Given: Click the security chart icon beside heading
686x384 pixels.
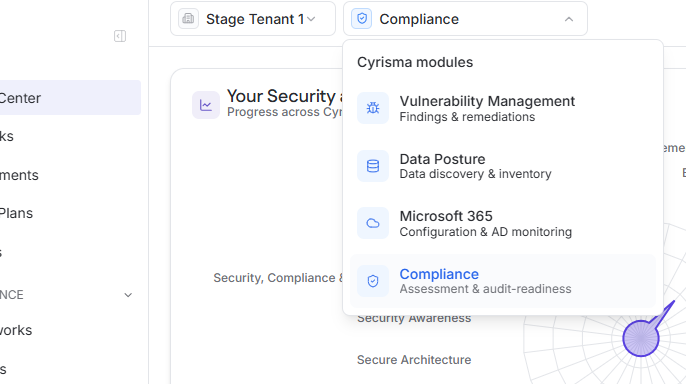Looking at the screenshot, I should [206, 105].
